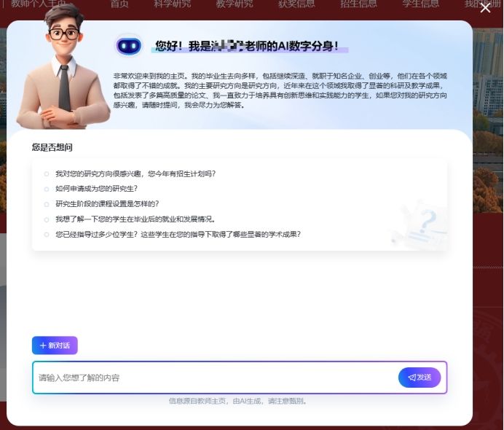This screenshot has width=504, height=430.
Task: Select bullet beside 今年有招生计划吗 question
Action: point(47,173)
